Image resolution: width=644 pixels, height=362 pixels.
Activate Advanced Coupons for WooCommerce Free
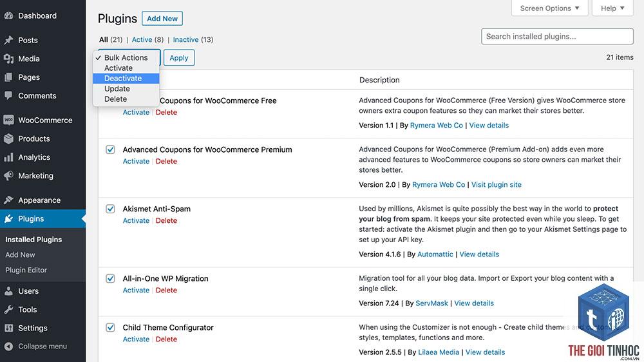[x=136, y=112]
